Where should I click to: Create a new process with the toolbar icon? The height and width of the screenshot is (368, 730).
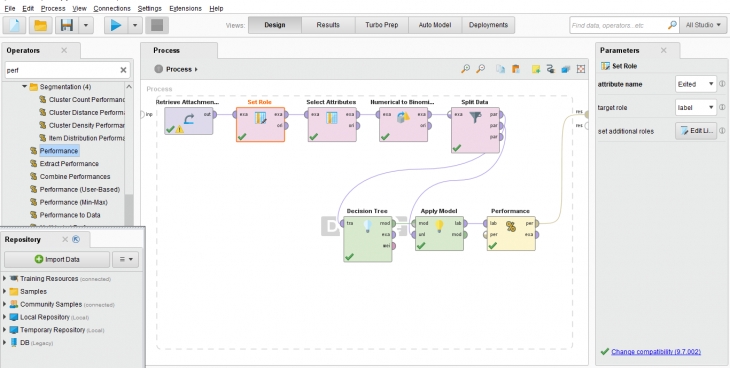tap(14, 25)
